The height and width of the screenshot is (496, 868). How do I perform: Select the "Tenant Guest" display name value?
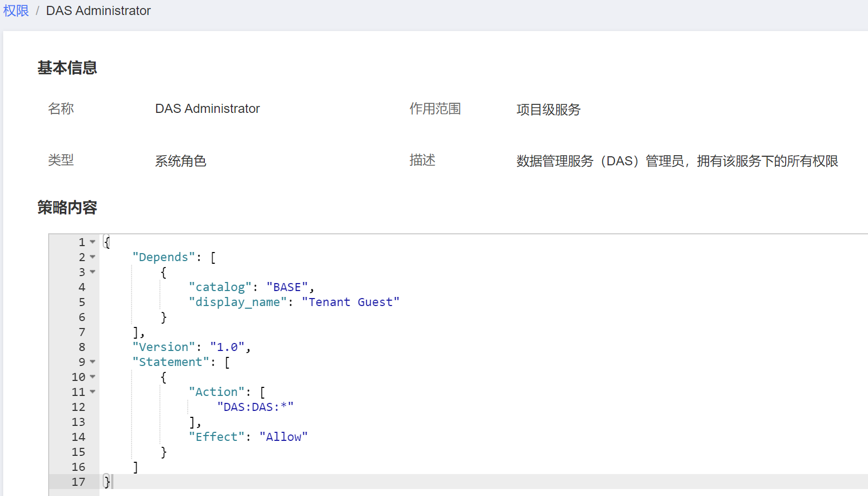(x=350, y=302)
